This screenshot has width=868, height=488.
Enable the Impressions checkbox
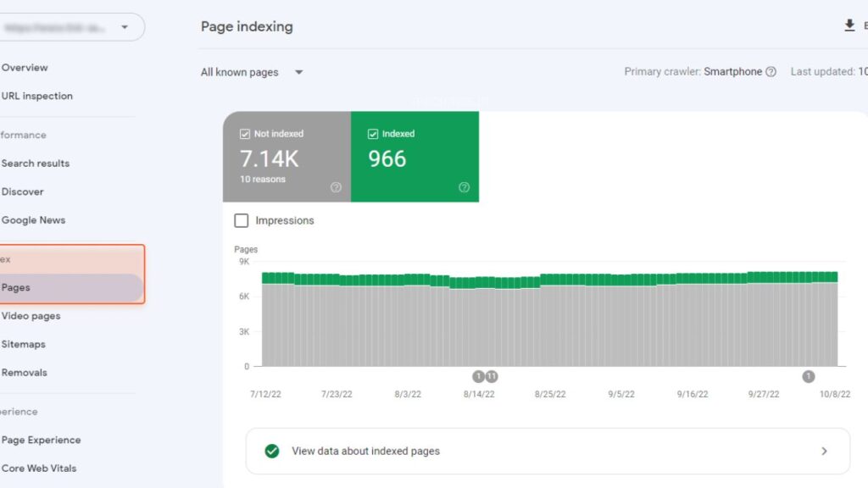coord(242,220)
